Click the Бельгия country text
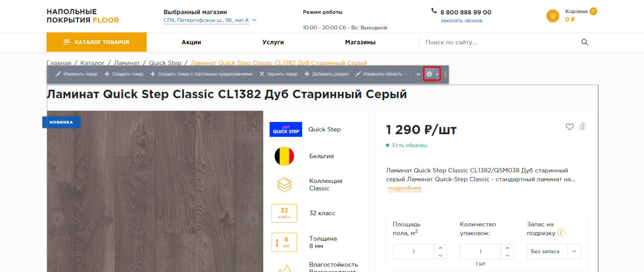Screen dimensions: 644x272 322,156
